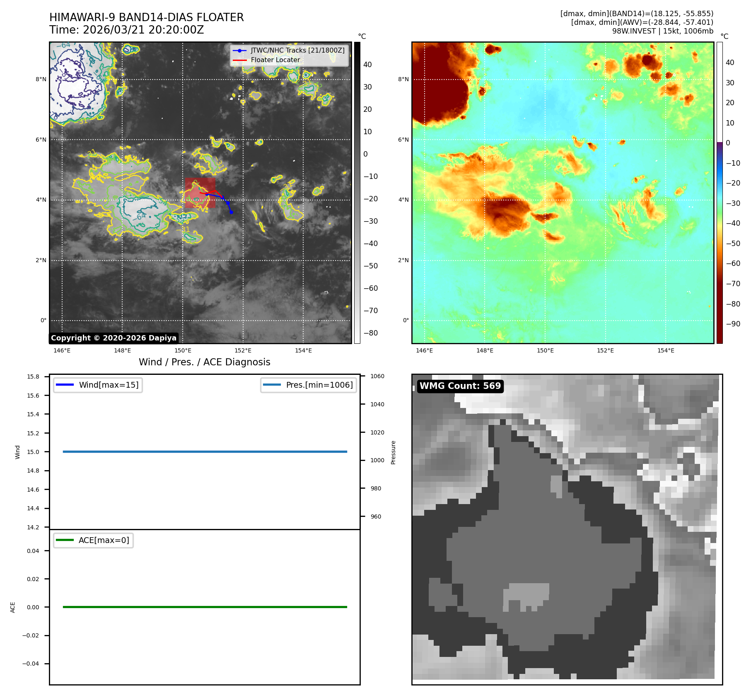The image size is (751, 700).
Task: Click the blue Wind legend line sample
Action: click(x=65, y=385)
